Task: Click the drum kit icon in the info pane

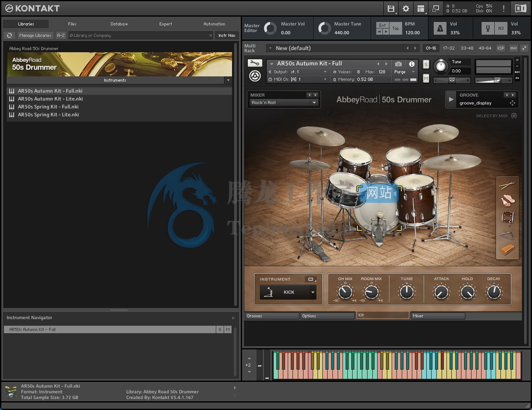Action: [11, 392]
